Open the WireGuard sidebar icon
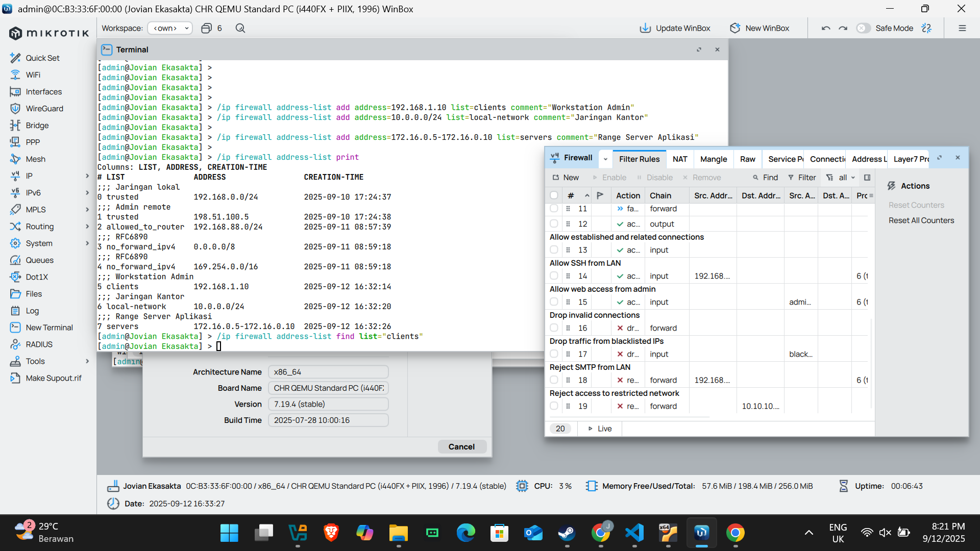The image size is (980, 551). pos(15,109)
